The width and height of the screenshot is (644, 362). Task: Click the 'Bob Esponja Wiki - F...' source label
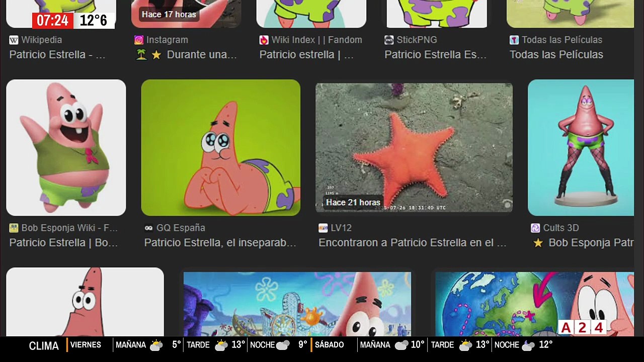[69, 228]
